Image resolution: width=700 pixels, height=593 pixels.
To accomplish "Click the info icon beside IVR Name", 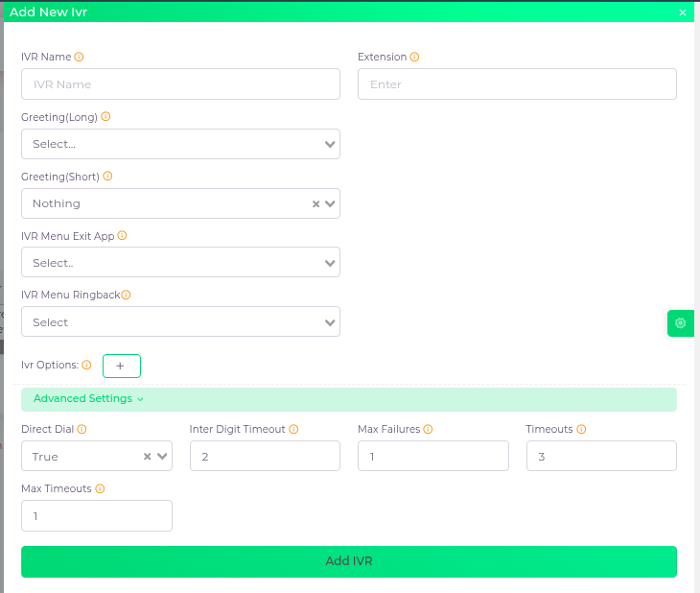I will coord(79,57).
